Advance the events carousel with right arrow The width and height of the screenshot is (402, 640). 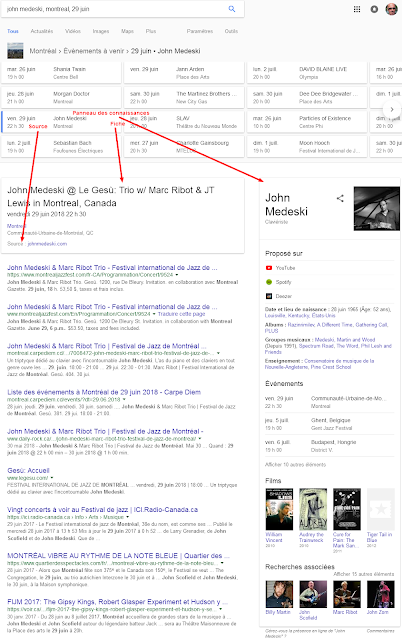(392, 109)
